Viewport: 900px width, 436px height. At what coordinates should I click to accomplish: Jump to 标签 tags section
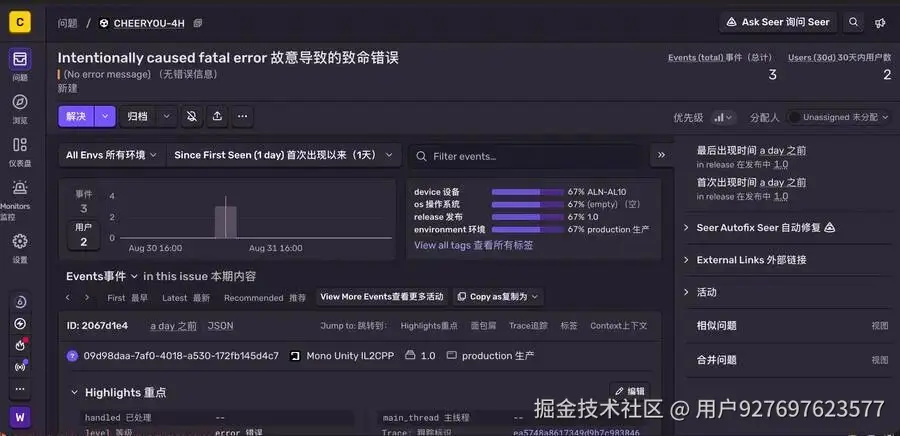pyautogui.click(x=569, y=326)
